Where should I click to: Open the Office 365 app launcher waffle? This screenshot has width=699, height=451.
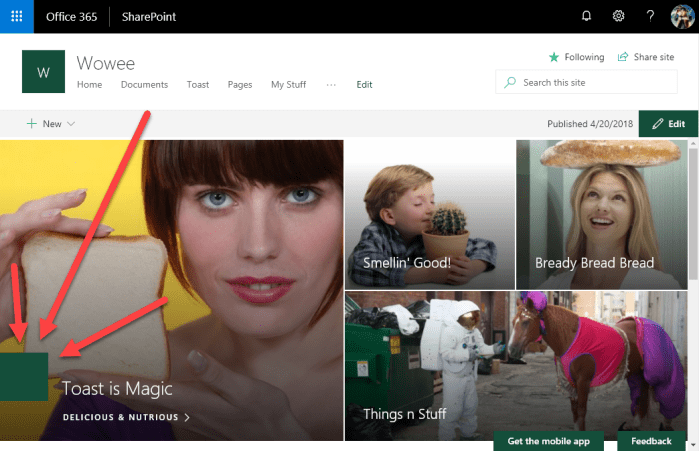pos(17,16)
